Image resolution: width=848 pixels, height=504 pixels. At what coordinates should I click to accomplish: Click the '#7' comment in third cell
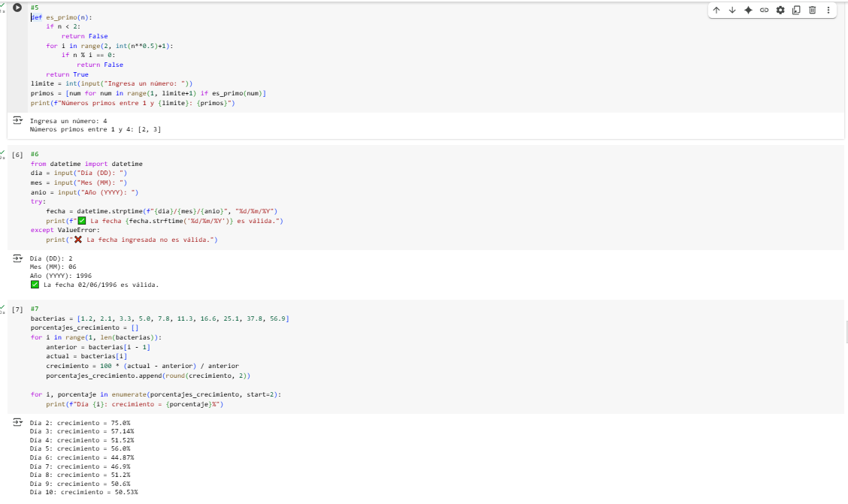click(x=35, y=309)
